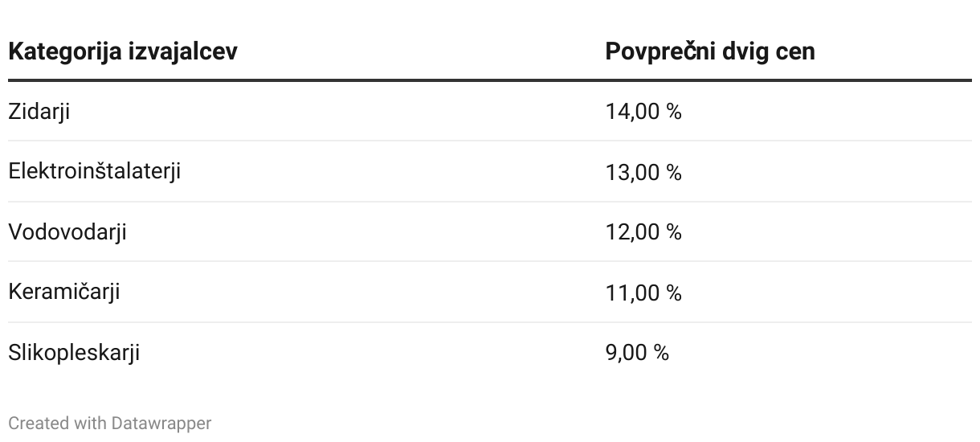
Task: Click the Kategorija izvajalcev column header
Action: tap(123, 51)
